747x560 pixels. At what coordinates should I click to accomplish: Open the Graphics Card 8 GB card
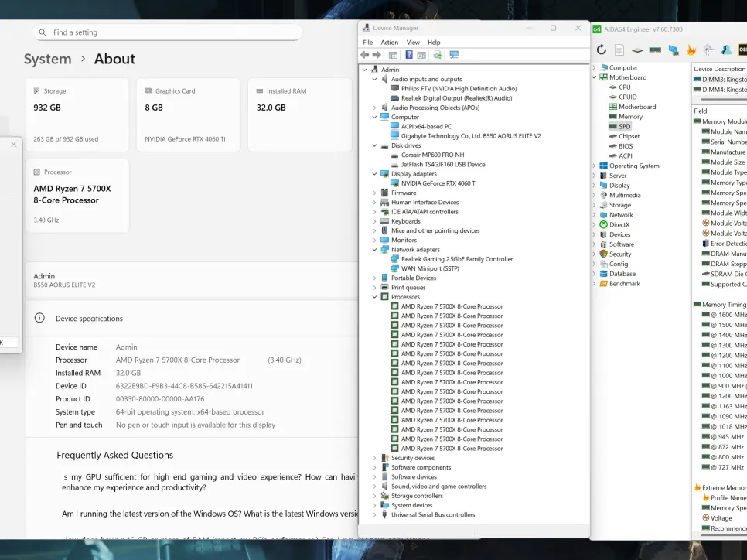pos(189,114)
